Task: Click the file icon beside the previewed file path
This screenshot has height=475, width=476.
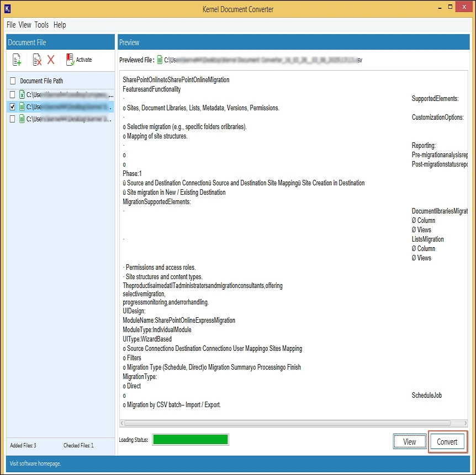Action: [x=160, y=60]
